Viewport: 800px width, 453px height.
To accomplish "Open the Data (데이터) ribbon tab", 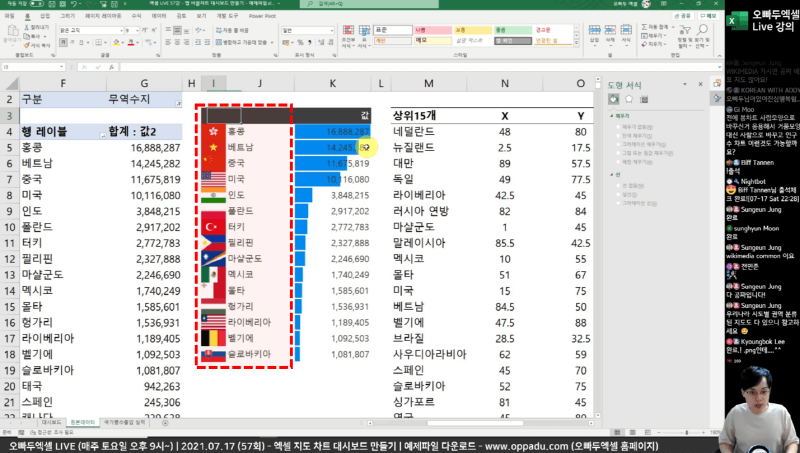I will click(x=159, y=16).
